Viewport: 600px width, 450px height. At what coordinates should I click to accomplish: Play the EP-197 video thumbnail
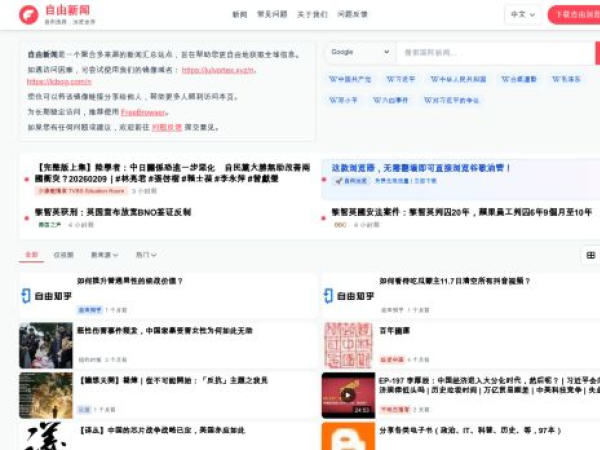click(x=347, y=395)
